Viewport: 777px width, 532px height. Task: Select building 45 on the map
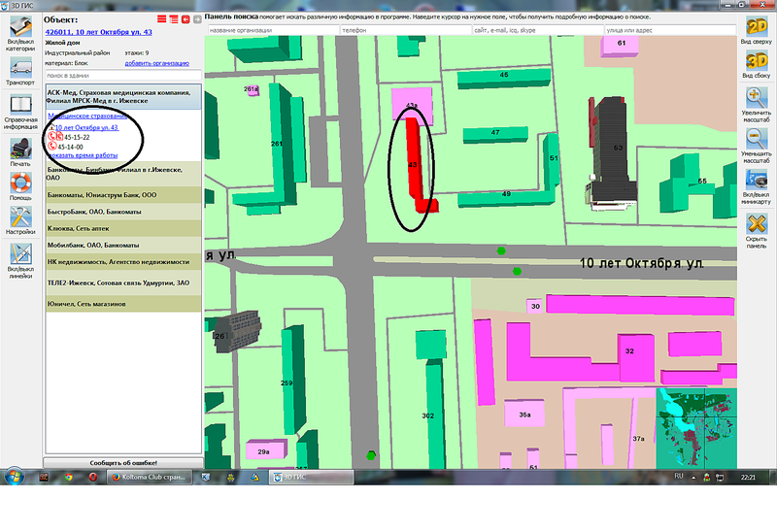tap(504, 78)
